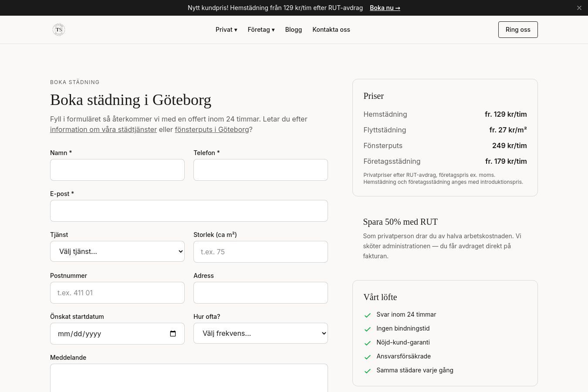Click the checkmark beside Svar inom 24 timmar

(x=368, y=315)
